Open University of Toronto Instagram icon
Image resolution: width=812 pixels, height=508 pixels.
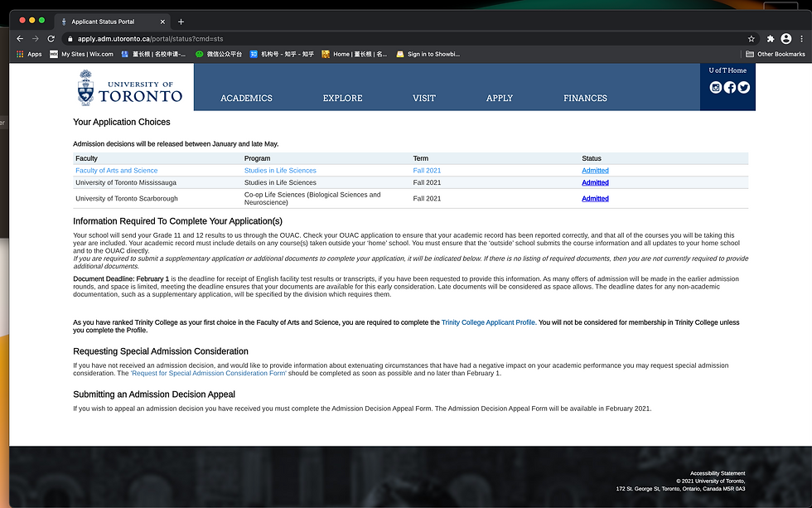[715, 88]
